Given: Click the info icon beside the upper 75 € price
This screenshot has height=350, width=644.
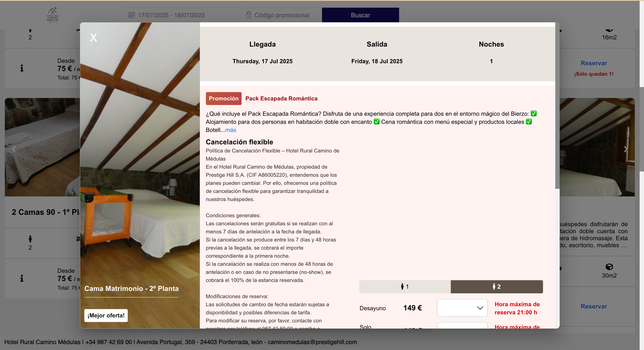Looking at the screenshot, I should pos(22,68).
